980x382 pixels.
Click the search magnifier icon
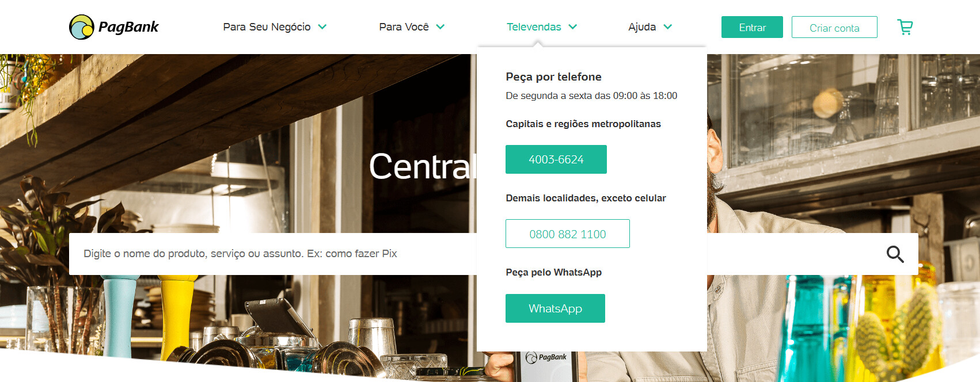(895, 254)
